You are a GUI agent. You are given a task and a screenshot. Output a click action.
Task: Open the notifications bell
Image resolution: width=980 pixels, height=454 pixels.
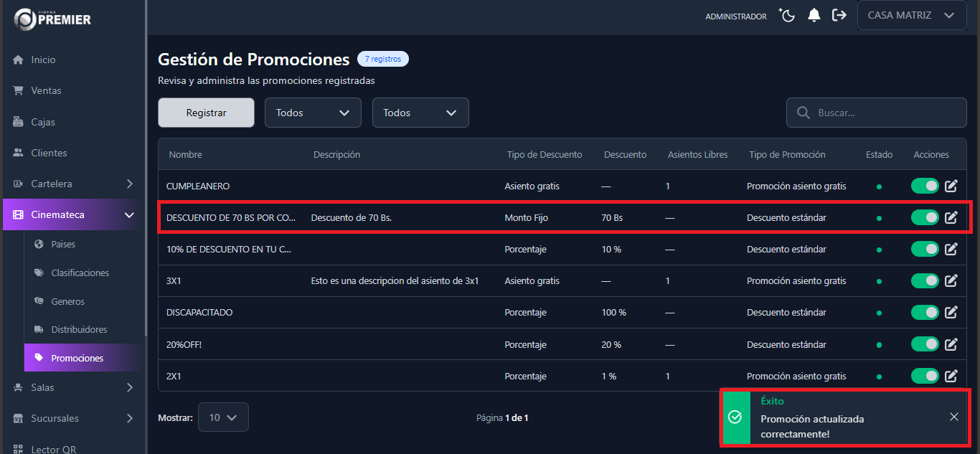click(x=814, y=15)
